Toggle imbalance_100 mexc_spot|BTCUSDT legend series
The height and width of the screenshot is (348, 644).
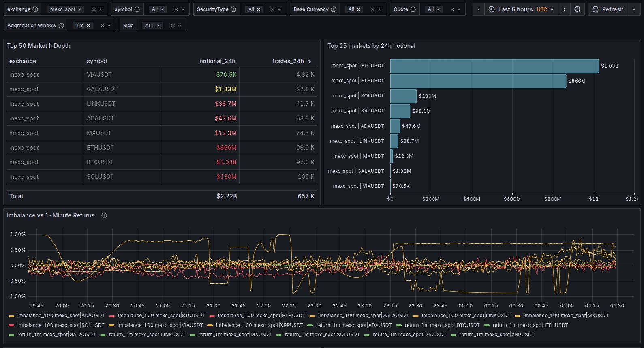[161, 316]
